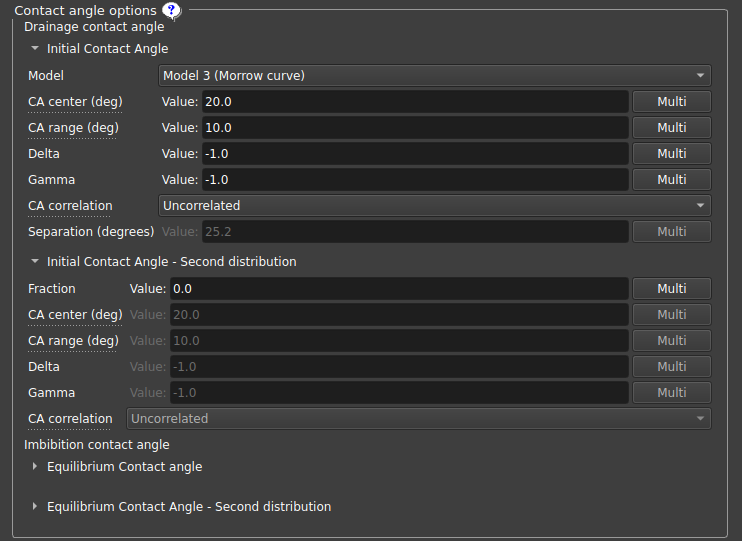Click the Delta value field in Initial Contact Angle

[414, 154]
